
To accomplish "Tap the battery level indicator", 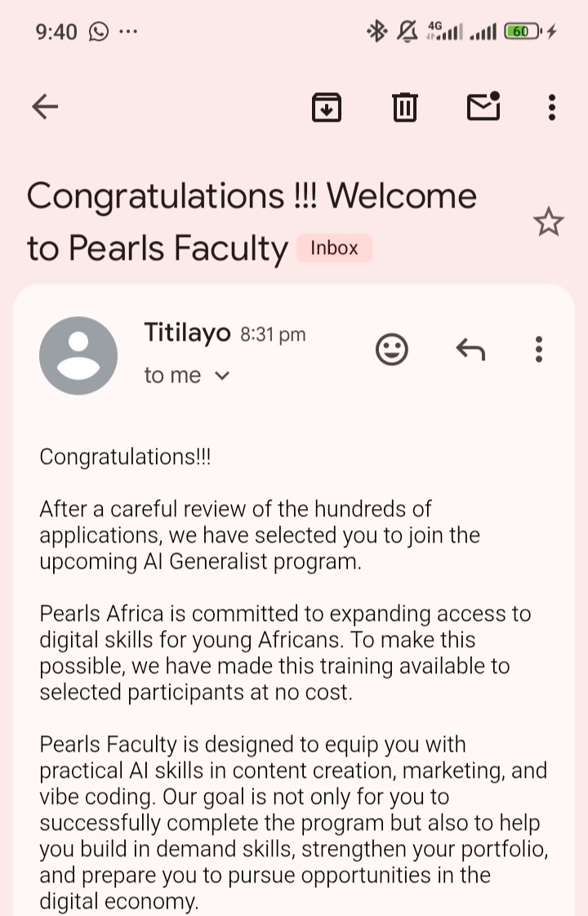I will pyautogui.click(x=523, y=31).
